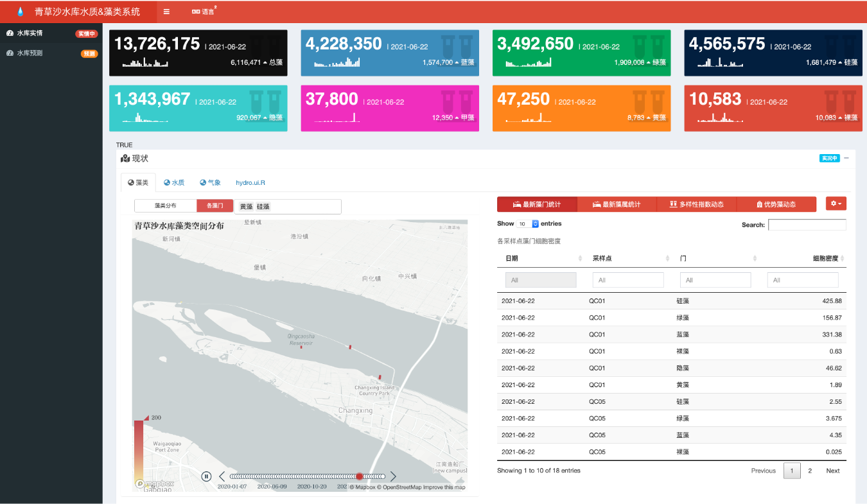Open 水库预测 in the sidebar
Image resolution: width=867 pixels, height=504 pixels.
click(x=30, y=53)
